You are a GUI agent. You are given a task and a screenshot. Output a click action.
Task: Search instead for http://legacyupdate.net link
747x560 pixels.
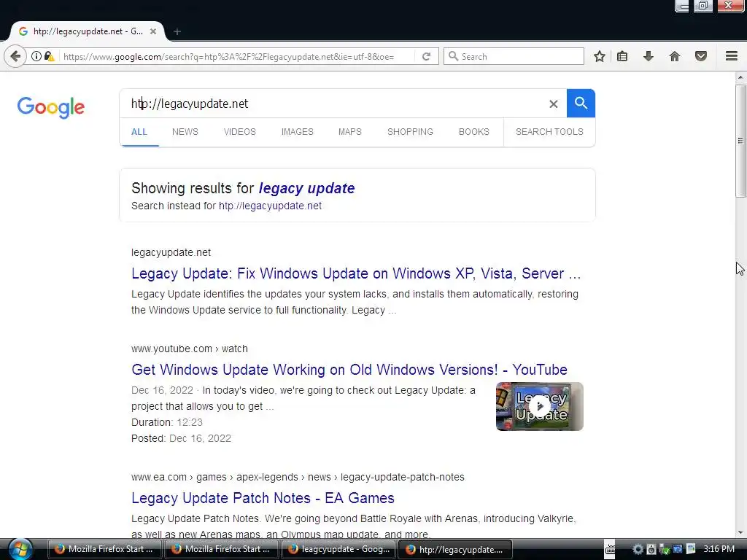[270, 206]
